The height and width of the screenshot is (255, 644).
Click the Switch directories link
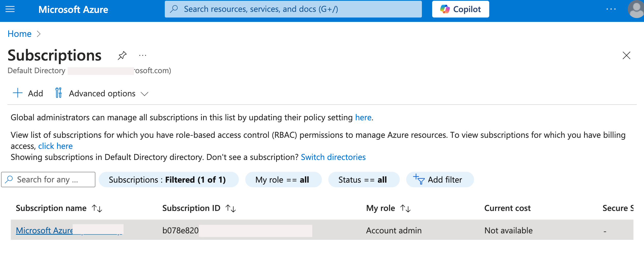pos(333,157)
